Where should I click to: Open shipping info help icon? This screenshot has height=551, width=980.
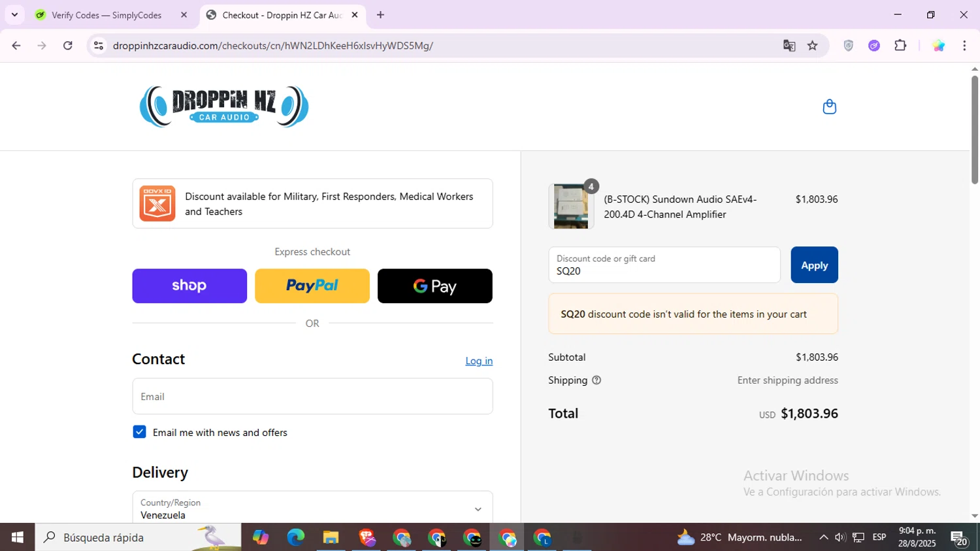[596, 380]
